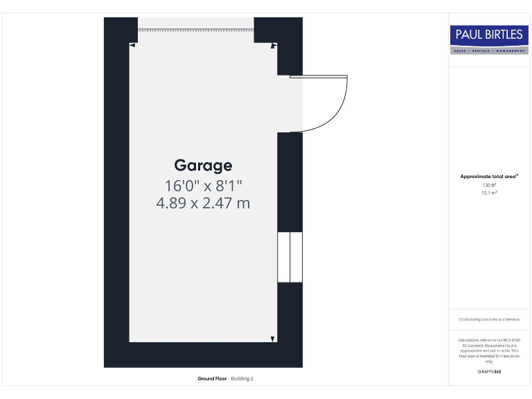Click the GIRAFFE360 branding text
The image size is (532, 399).
coord(489,372)
